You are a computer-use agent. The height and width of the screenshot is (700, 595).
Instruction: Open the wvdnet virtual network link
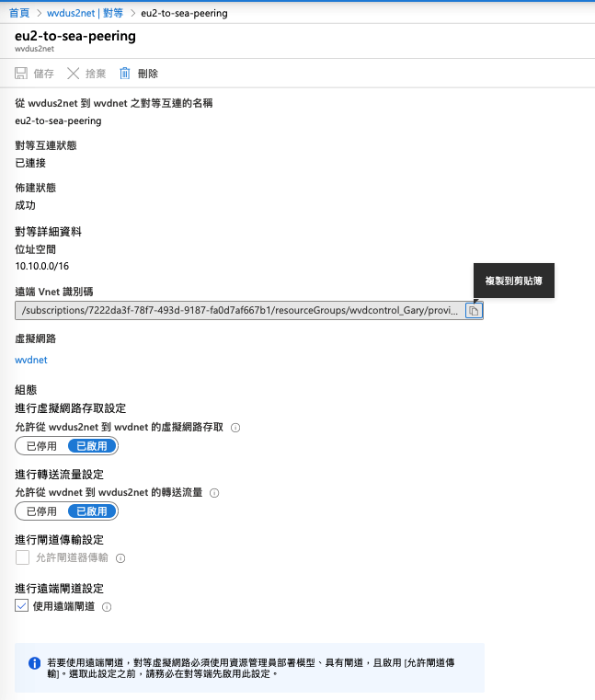coord(31,360)
